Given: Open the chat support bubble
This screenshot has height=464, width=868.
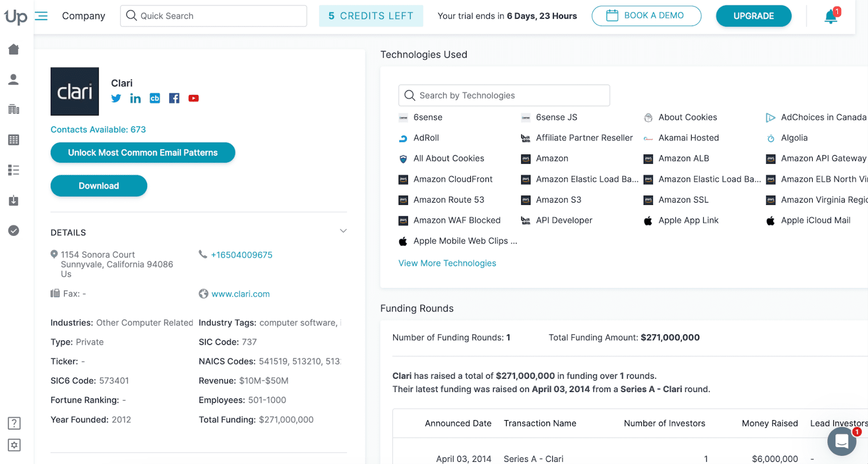Looking at the screenshot, I should click(841, 441).
